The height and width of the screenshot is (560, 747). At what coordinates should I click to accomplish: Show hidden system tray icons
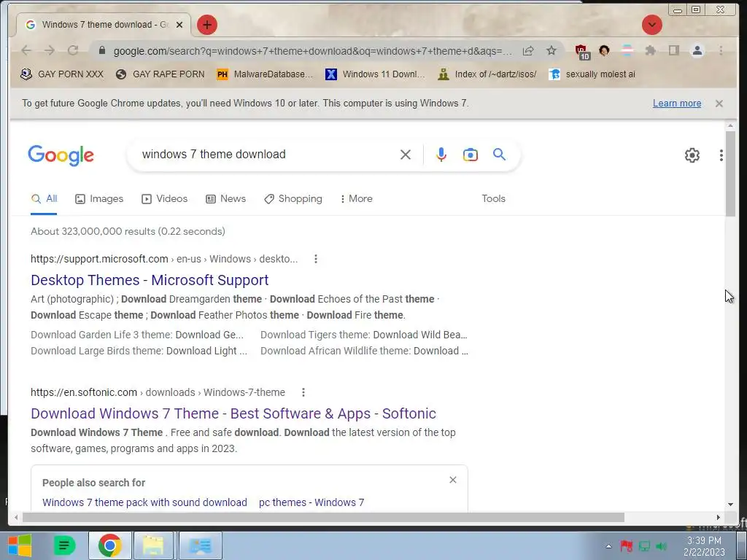click(608, 546)
